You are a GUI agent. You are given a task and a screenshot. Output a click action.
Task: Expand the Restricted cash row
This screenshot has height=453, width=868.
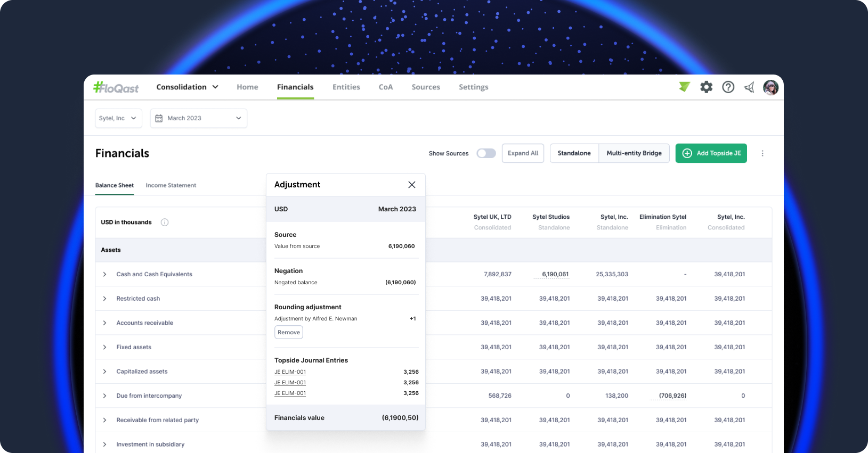tap(104, 299)
